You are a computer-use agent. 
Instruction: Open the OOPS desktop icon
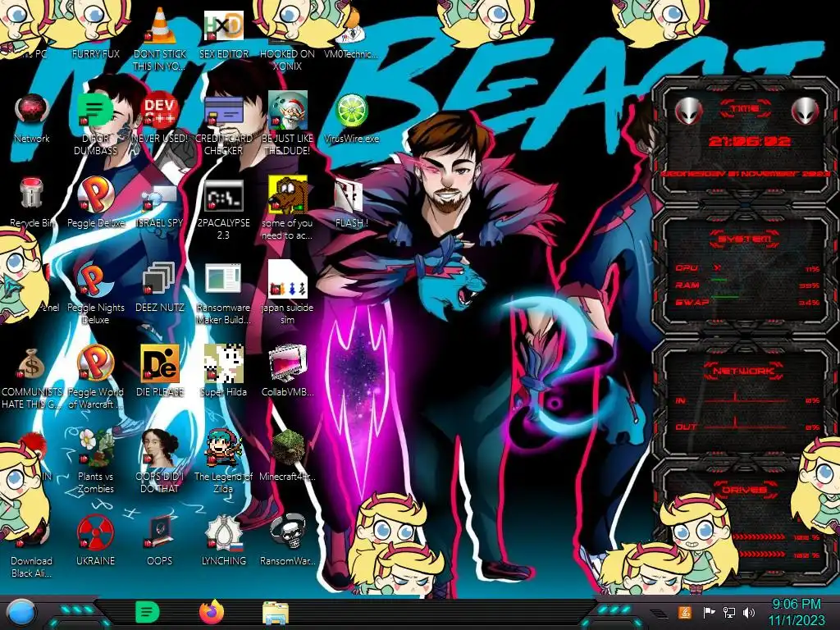click(160, 541)
